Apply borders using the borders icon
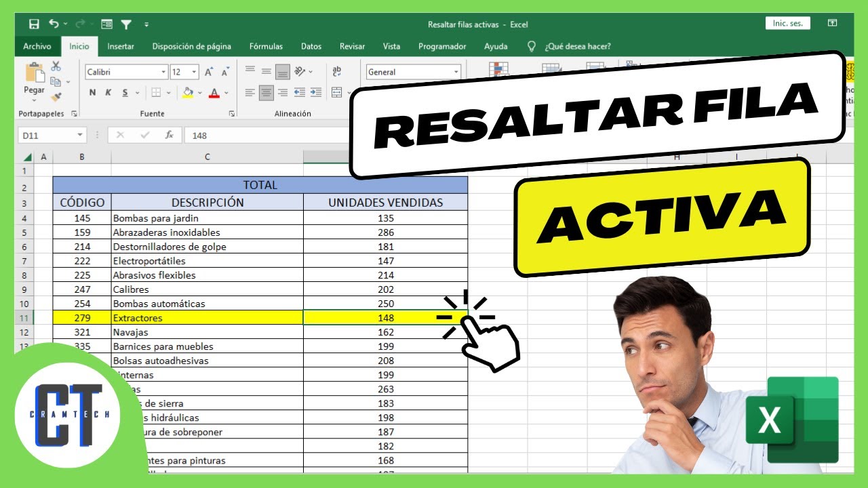Screen dimensions: 868x488 156,92
